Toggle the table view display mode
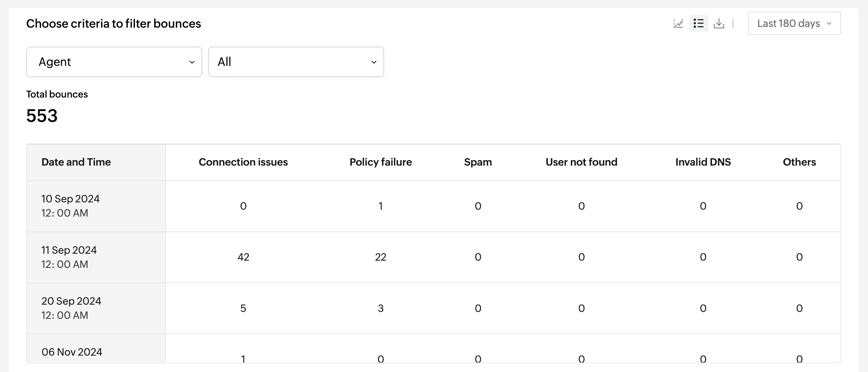868x372 pixels. (x=698, y=23)
